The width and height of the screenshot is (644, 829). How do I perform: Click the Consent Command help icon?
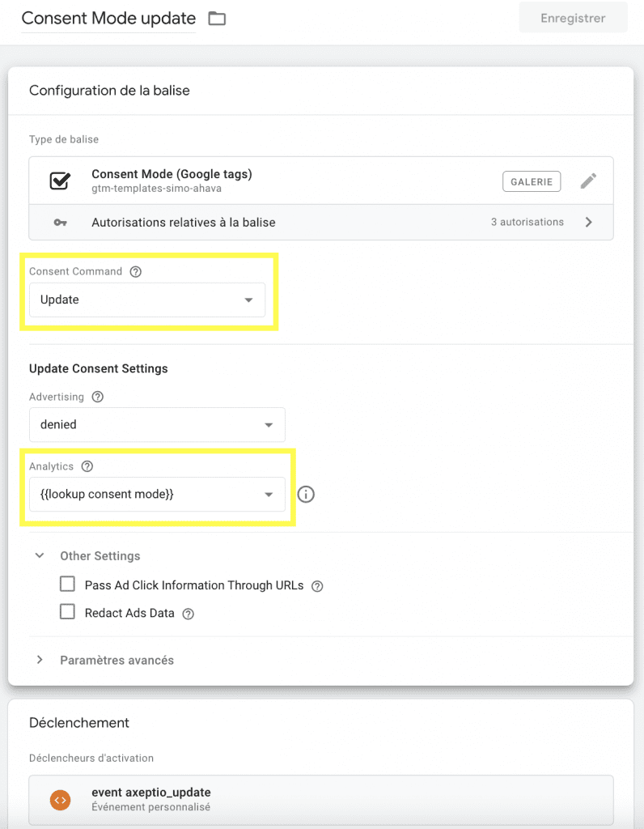pyautogui.click(x=135, y=272)
